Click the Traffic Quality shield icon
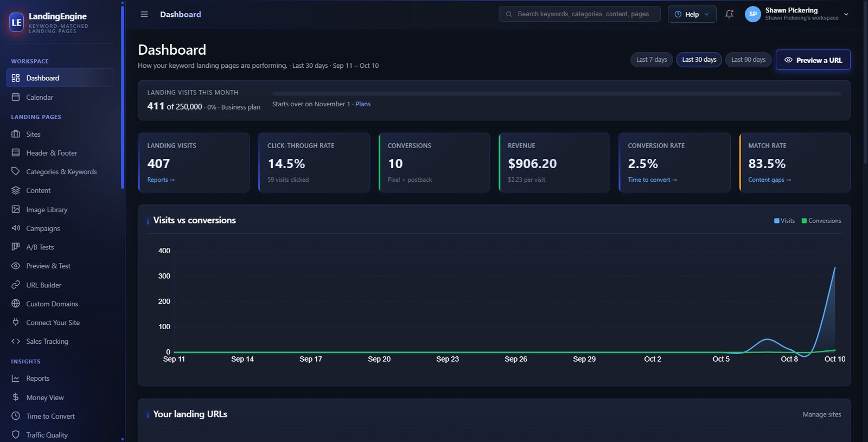The image size is (868, 442). (x=16, y=435)
